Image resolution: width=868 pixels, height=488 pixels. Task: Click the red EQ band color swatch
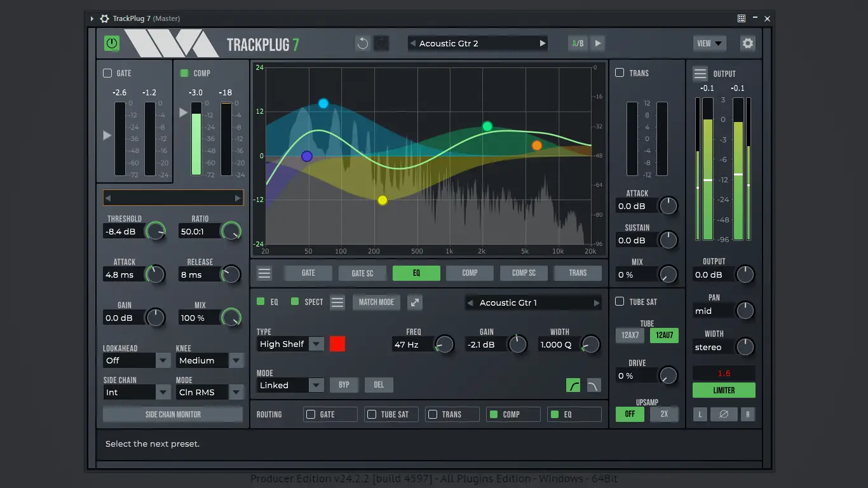337,344
